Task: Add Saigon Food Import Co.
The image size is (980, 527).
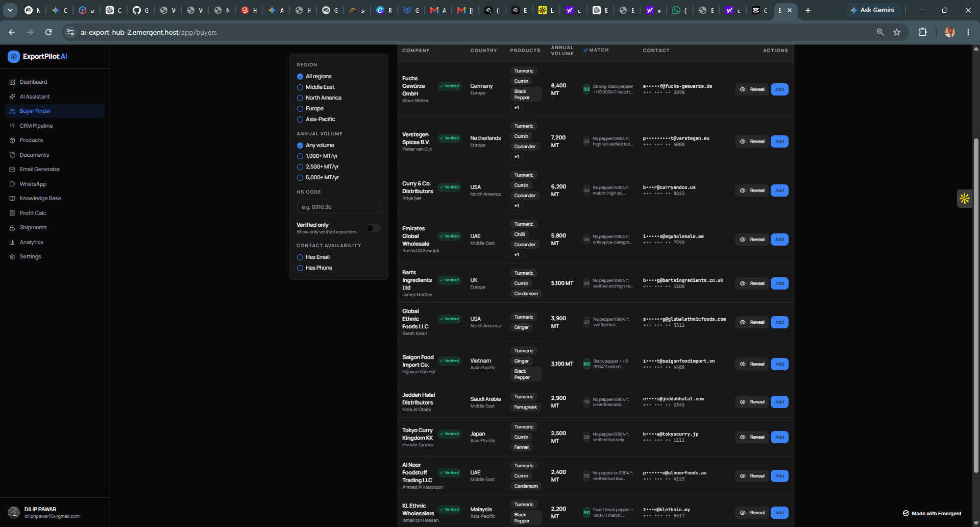Action: 779,364
